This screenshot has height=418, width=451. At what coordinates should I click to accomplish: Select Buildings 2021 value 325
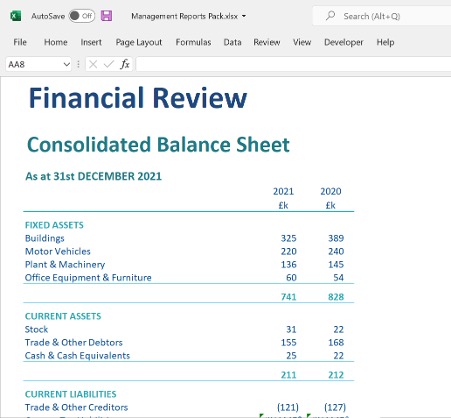289,238
